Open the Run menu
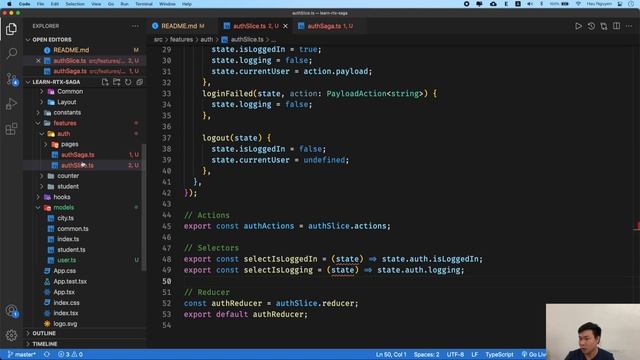This screenshot has width=640, height=360. coord(124,4)
